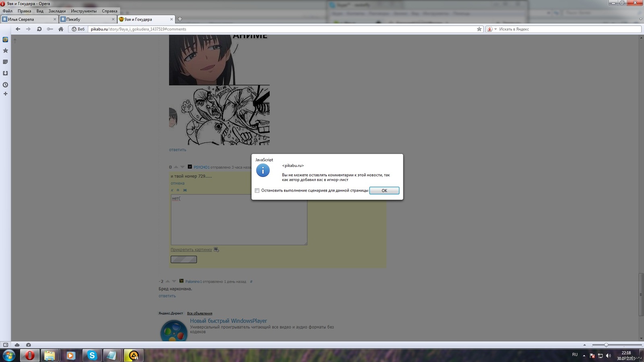644x362 pixels.
Task: Click the zoom slider handle in the status bar
Action: pyautogui.click(x=606, y=345)
